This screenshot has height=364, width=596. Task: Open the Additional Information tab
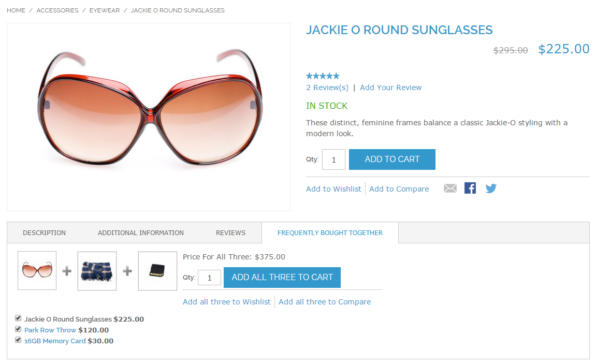[141, 233]
